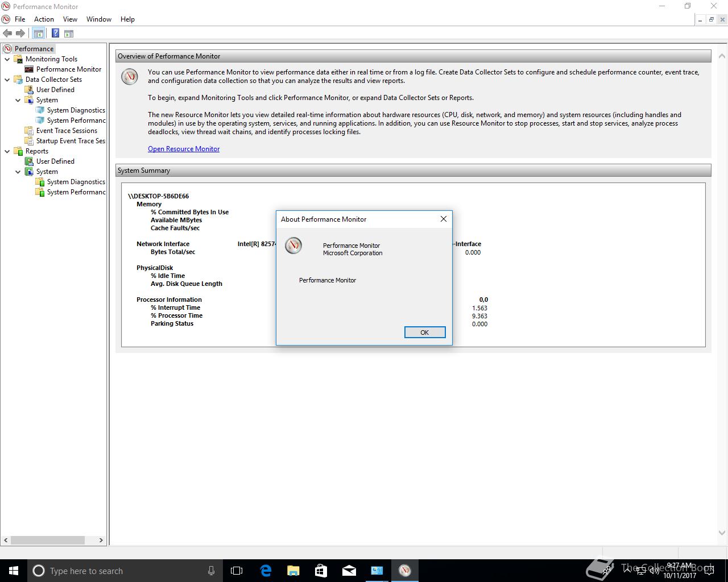Click the blue Help question-mark toolbar icon
Image resolution: width=728 pixels, height=582 pixels.
coord(55,34)
